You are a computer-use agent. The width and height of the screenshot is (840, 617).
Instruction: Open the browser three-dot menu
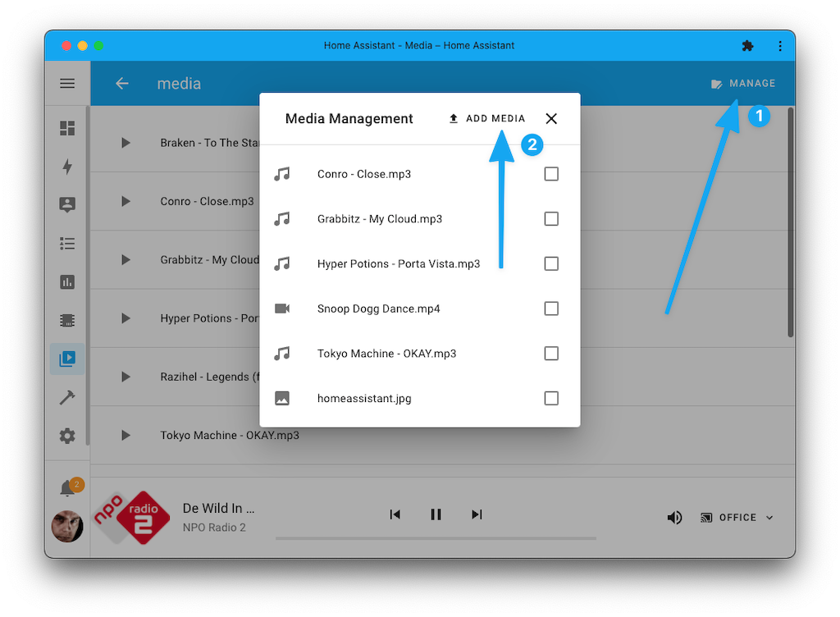tap(780, 46)
